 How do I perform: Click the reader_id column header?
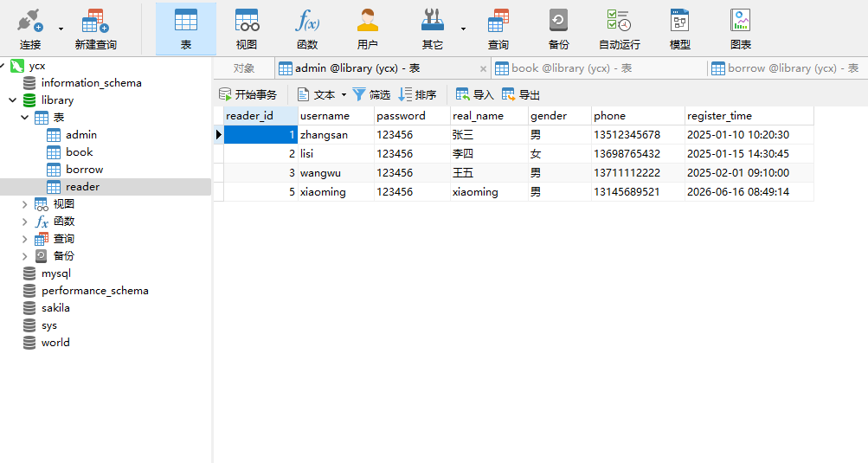pos(260,116)
